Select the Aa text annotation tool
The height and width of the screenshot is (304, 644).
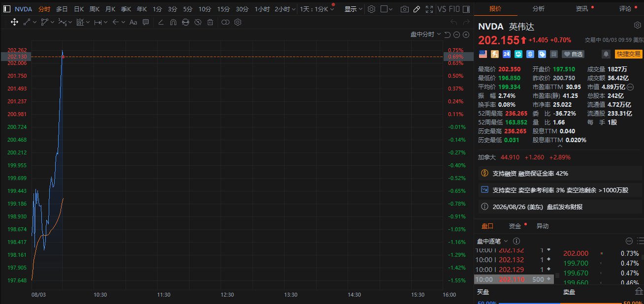(x=133, y=22)
